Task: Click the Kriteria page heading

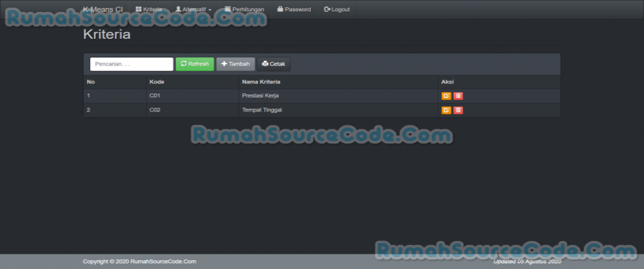Action: click(107, 35)
